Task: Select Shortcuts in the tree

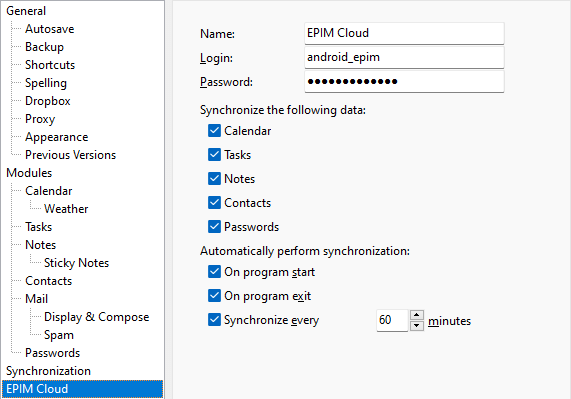Action: click(50, 65)
